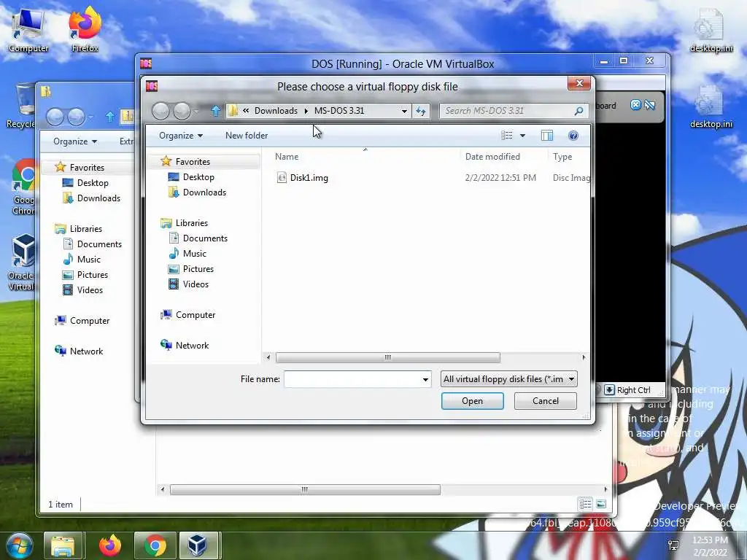The height and width of the screenshot is (560, 747).
Task: Click the Open button
Action: 472,401
